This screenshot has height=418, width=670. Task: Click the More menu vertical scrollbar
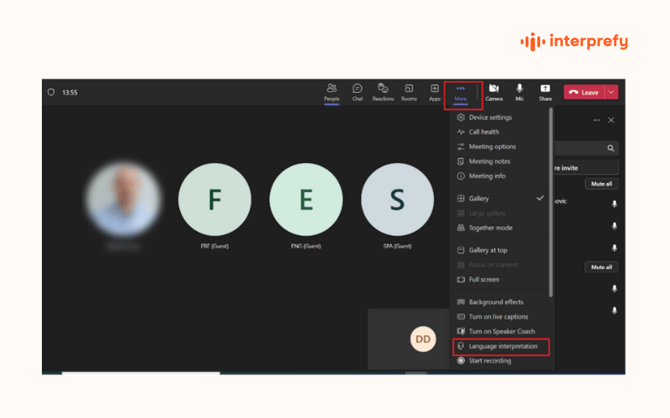point(551,200)
